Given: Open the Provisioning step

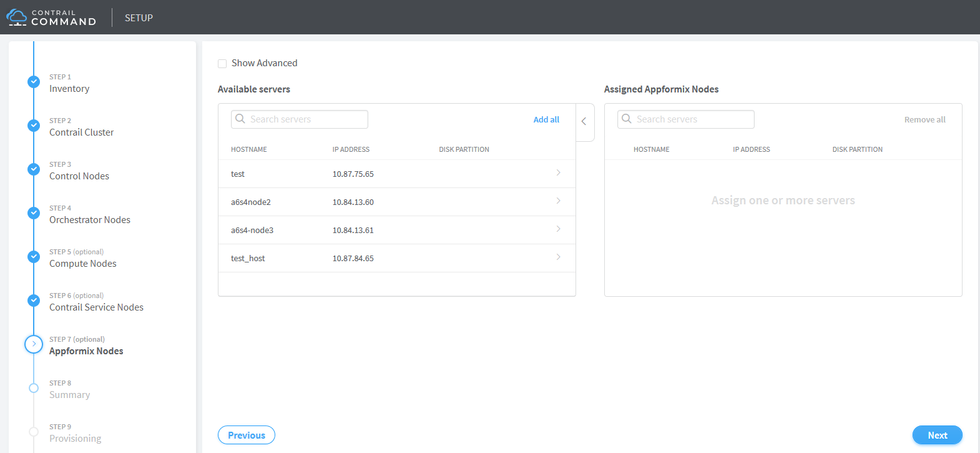Looking at the screenshot, I should click(76, 439).
